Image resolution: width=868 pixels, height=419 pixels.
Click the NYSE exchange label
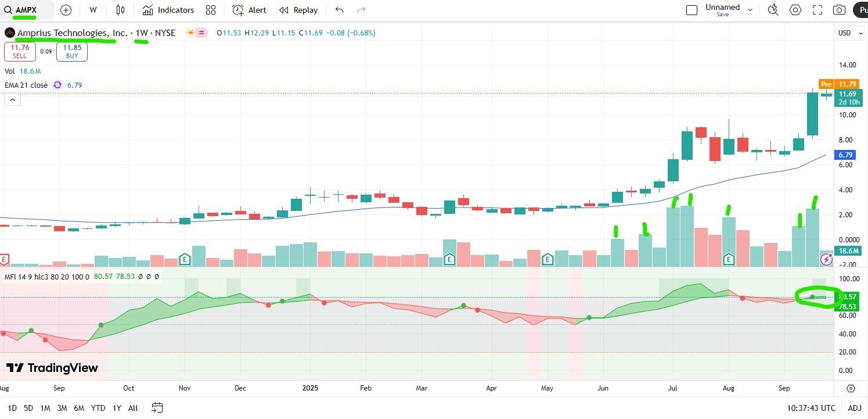click(x=165, y=33)
